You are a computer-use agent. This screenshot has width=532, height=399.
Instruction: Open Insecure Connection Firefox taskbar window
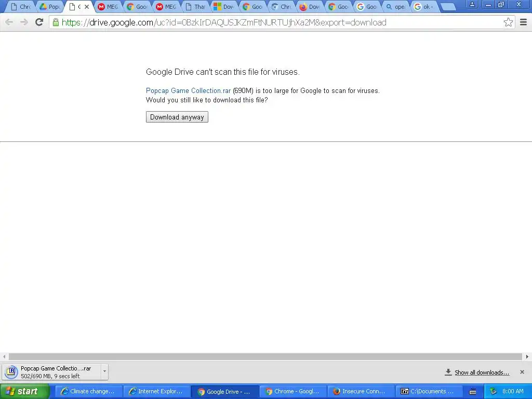click(361, 392)
